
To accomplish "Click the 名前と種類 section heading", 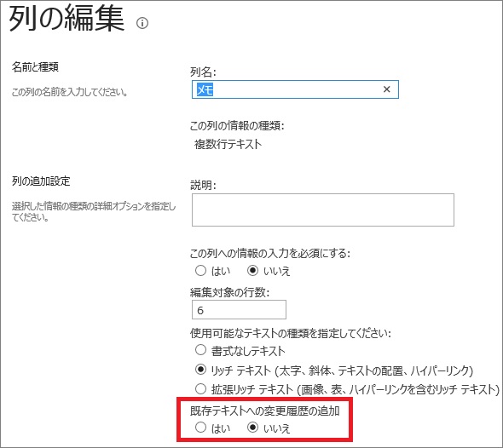I will (x=35, y=67).
